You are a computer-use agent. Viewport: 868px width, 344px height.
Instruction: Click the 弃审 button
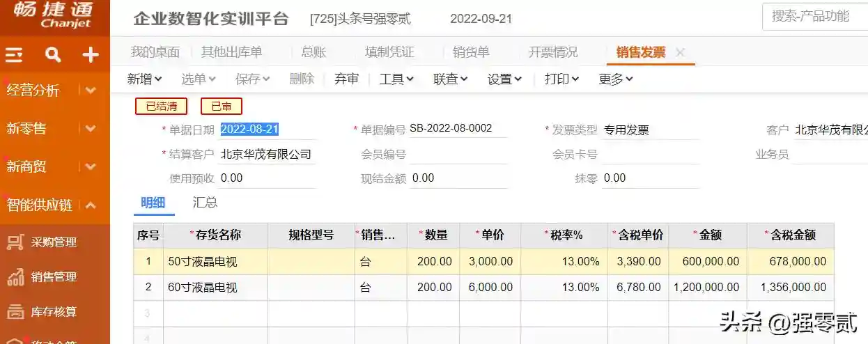(x=346, y=79)
